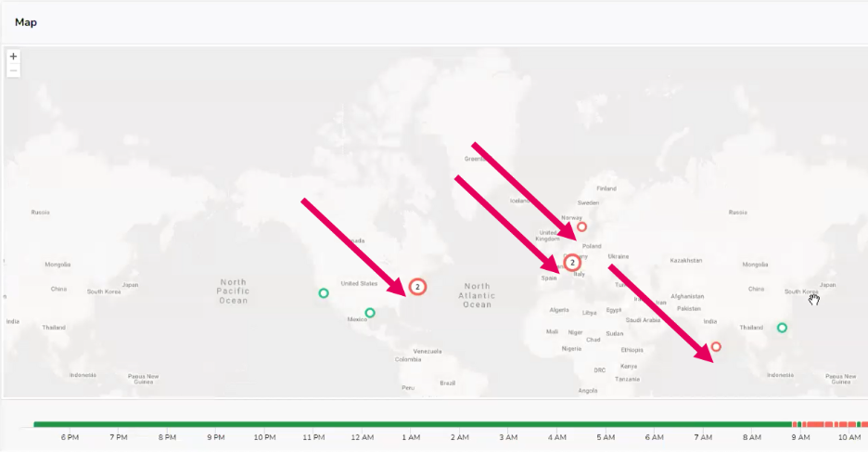Click the red marker near Norway and Sweden

[582, 226]
